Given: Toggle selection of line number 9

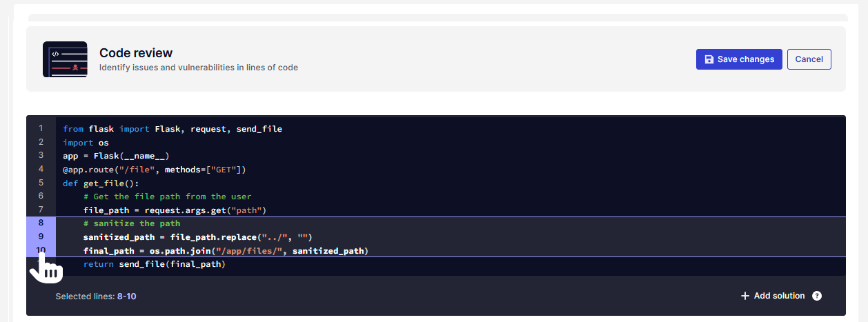Looking at the screenshot, I should [41, 237].
